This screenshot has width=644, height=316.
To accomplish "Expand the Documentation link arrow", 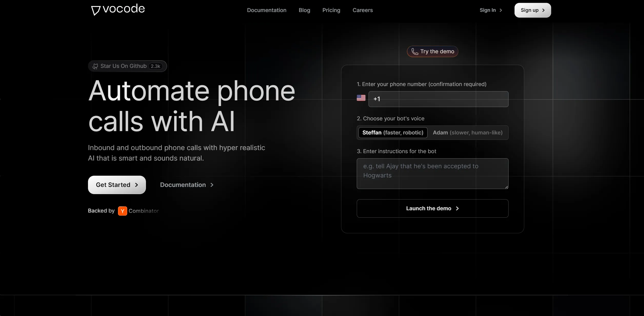I will (x=212, y=185).
